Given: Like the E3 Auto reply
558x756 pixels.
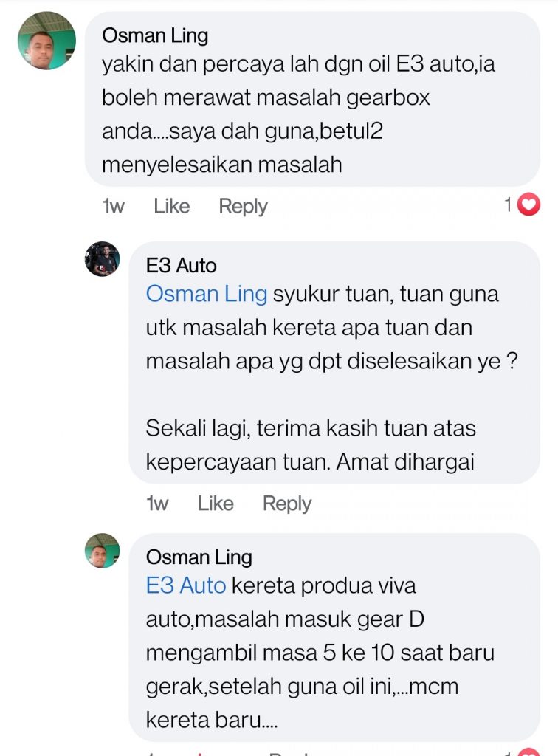Looking at the screenshot, I should [216, 504].
